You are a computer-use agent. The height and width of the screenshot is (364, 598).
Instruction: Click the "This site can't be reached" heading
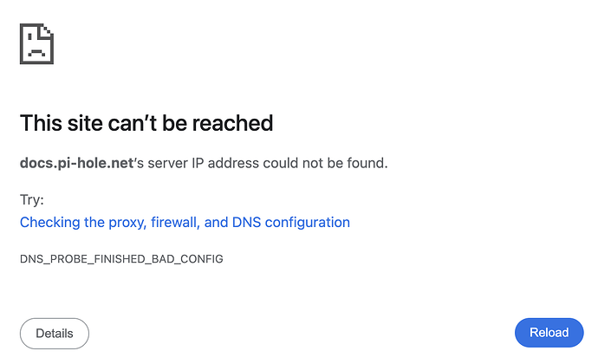(146, 123)
